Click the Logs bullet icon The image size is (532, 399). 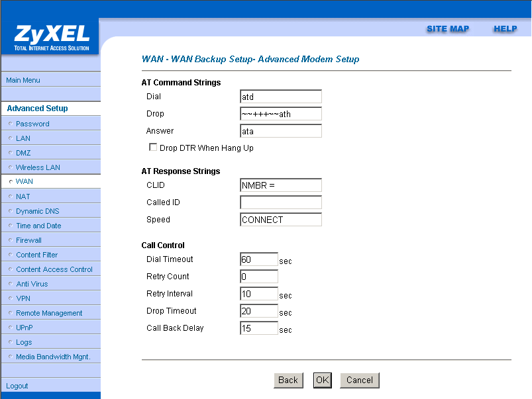click(11, 342)
